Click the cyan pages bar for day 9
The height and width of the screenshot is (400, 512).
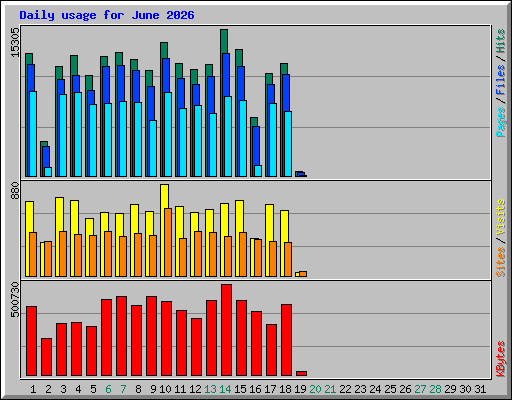[153, 148]
